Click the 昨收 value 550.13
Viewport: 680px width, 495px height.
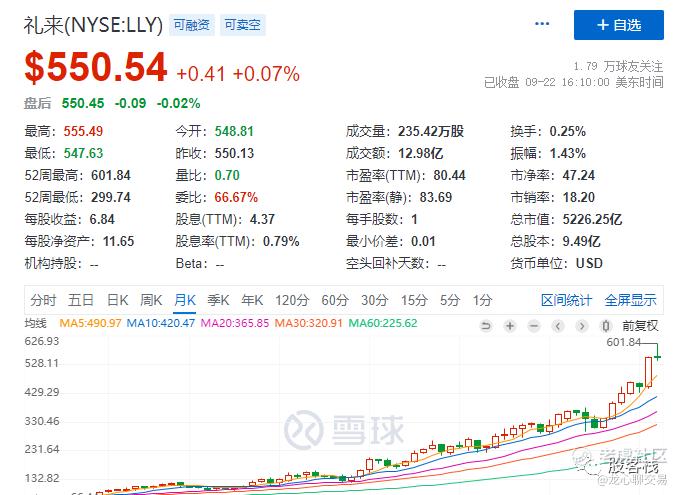(234, 153)
